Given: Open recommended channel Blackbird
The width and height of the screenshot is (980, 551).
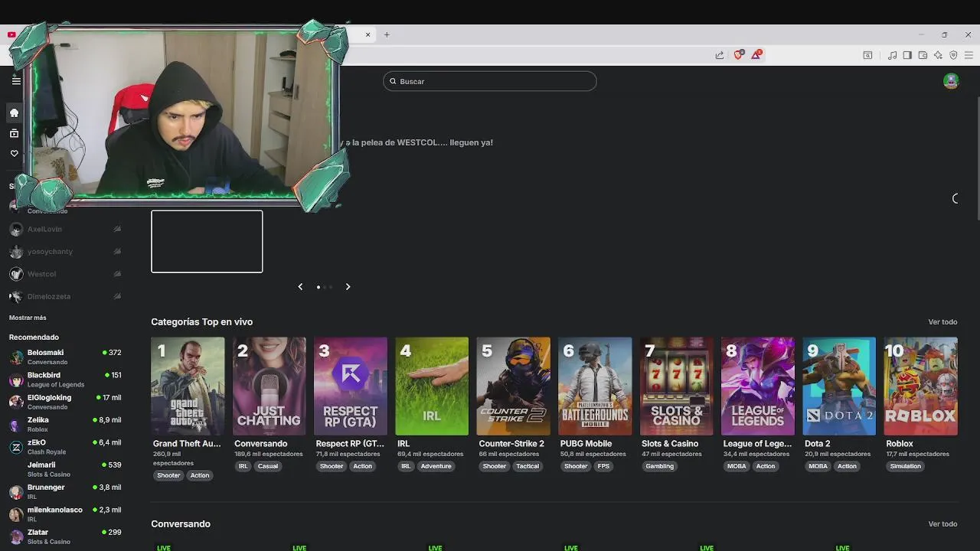Looking at the screenshot, I should pyautogui.click(x=65, y=380).
